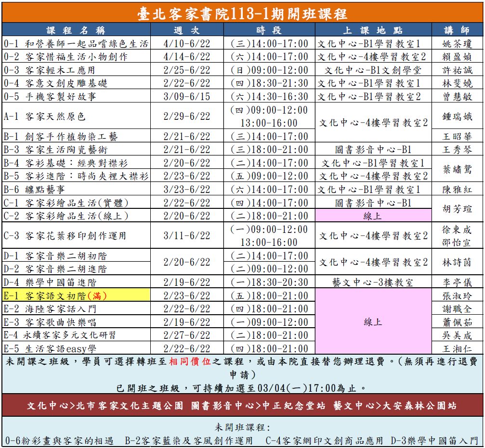Click instructor name 張淑玲
This screenshot has height=448, width=485.
[x=457, y=295]
